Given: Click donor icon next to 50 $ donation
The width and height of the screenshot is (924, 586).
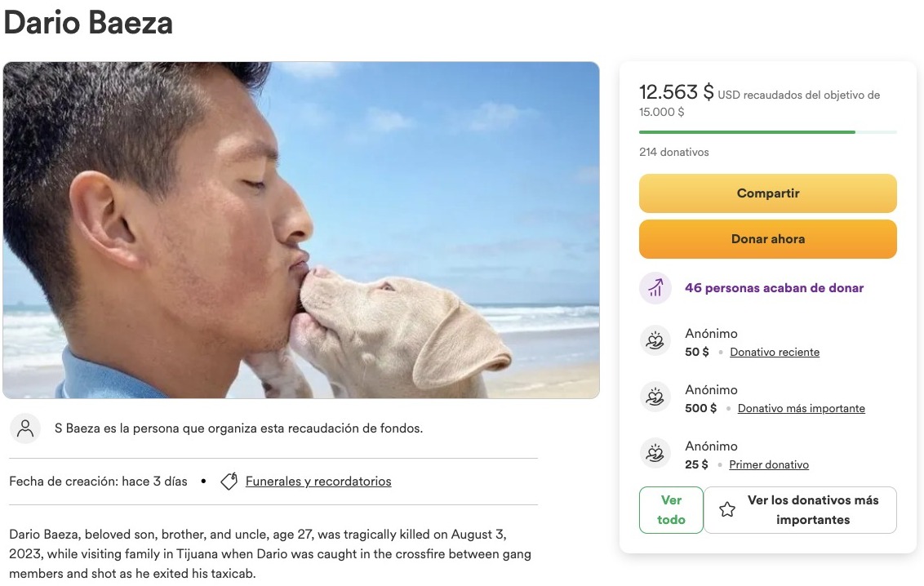Looking at the screenshot, I should pyautogui.click(x=655, y=342).
